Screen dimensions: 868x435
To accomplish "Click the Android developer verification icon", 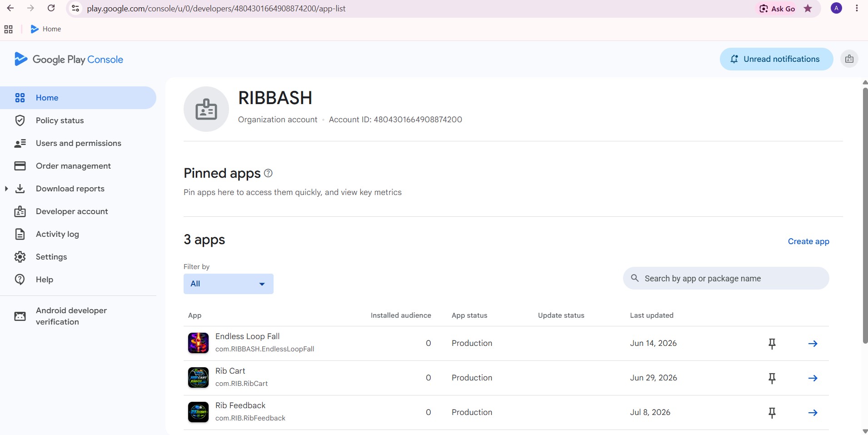I will pos(20,316).
